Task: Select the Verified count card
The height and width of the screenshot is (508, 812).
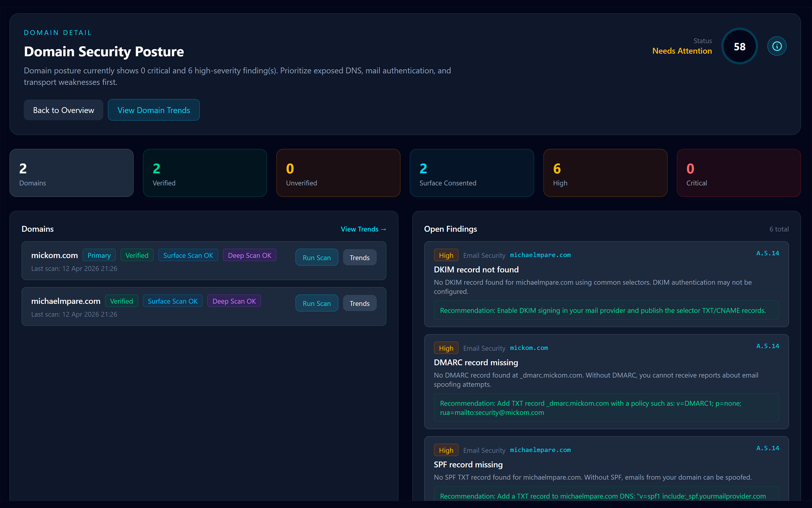Action: click(x=205, y=173)
